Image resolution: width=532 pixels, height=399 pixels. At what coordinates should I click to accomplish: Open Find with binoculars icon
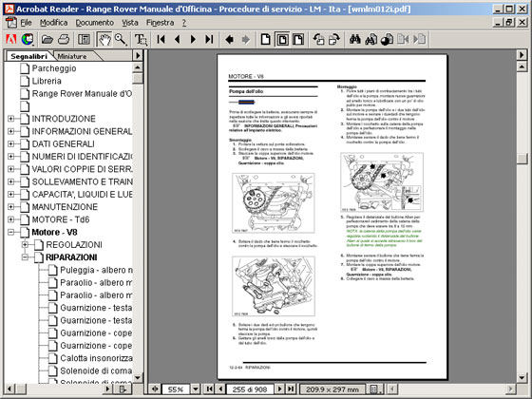(354, 39)
